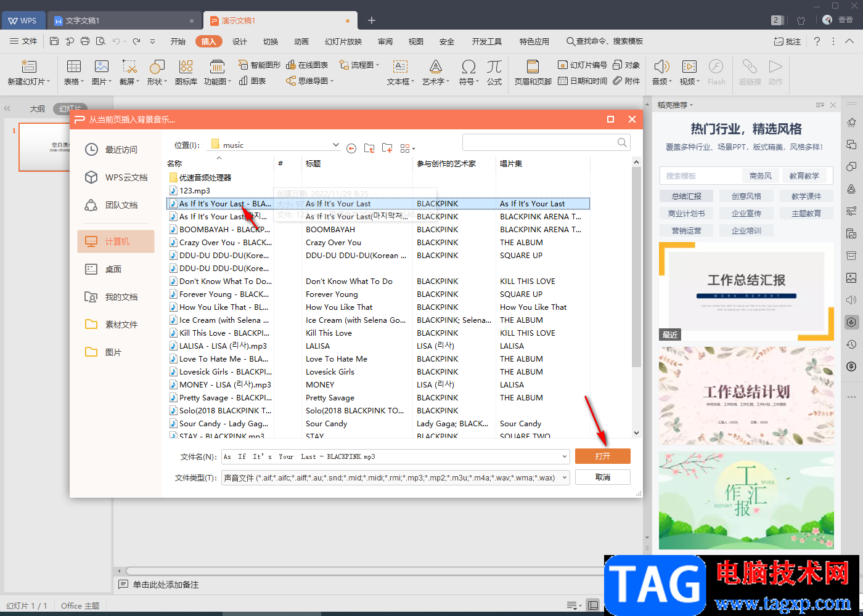The image size is (863, 616).
Task: Click the Symbol icon
Action: tap(468, 67)
